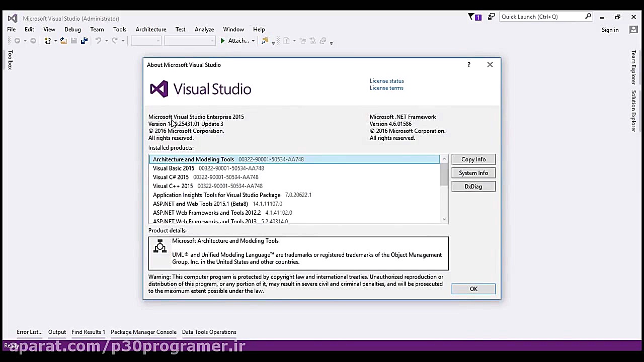Select Application Insights Tools for Visual Studio Package

click(x=294, y=195)
